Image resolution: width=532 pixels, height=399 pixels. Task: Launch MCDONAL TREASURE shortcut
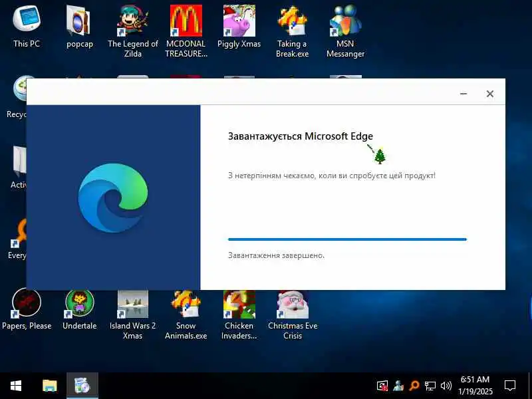[186, 31]
